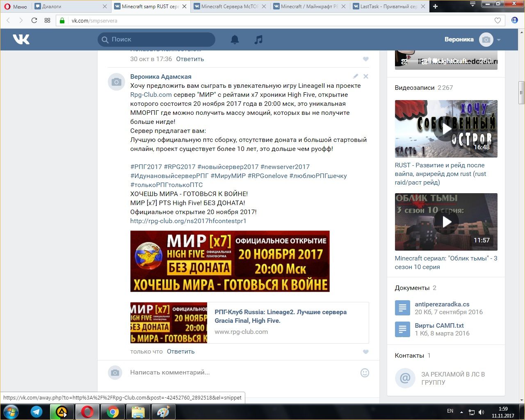Viewport: 525px width, 420px height.
Task: Open the Rpg-Club.com link in comment
Action: [151, 95]
